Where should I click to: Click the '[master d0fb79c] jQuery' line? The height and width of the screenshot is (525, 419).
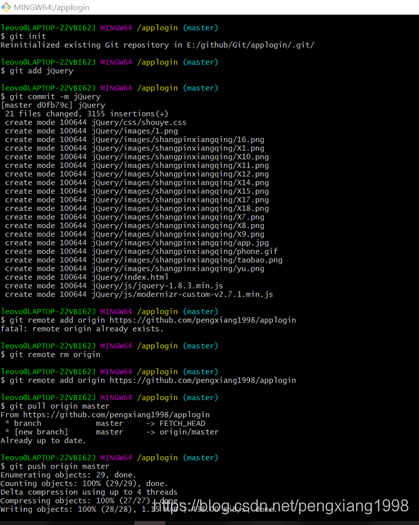[x=53, y=105]
